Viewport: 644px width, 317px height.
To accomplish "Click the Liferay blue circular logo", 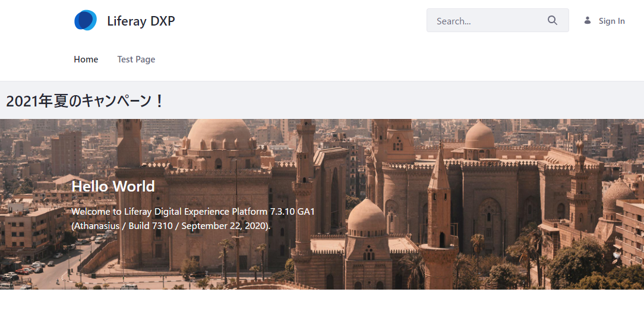I will 85,21.
